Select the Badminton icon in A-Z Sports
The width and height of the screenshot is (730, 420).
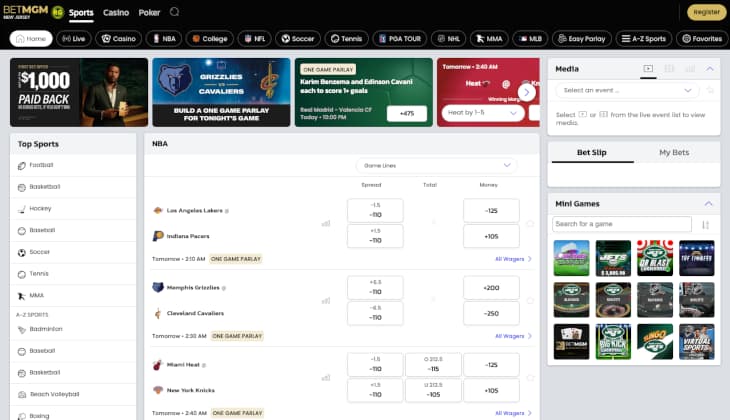(x=21, y=330)
